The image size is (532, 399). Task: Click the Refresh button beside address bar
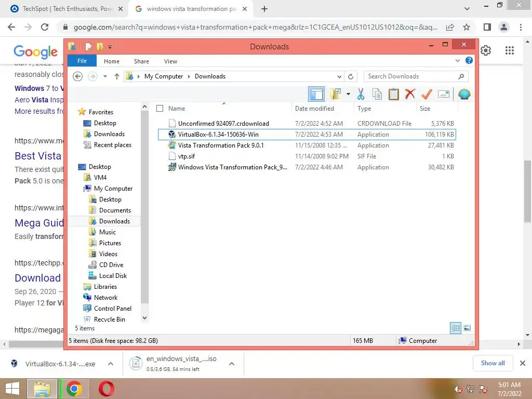(x=351, y=77)
